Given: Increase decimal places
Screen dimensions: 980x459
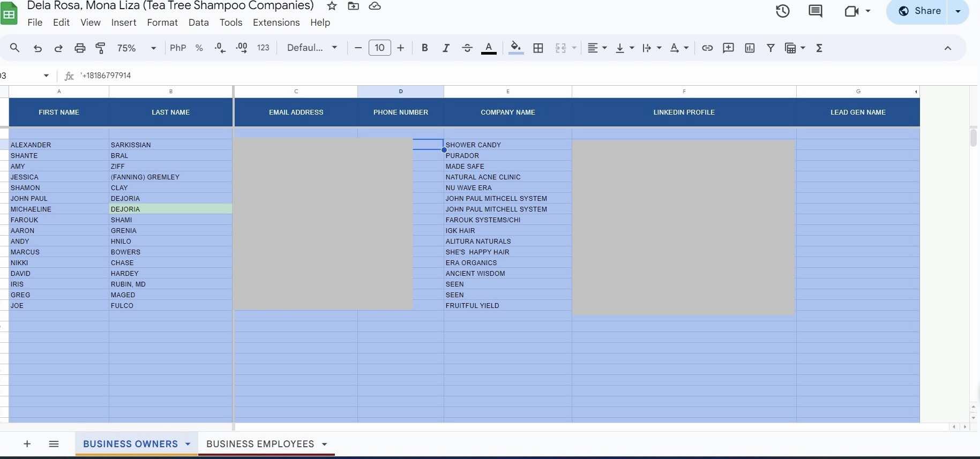Looking at the screenshot, I should point(242,48).
